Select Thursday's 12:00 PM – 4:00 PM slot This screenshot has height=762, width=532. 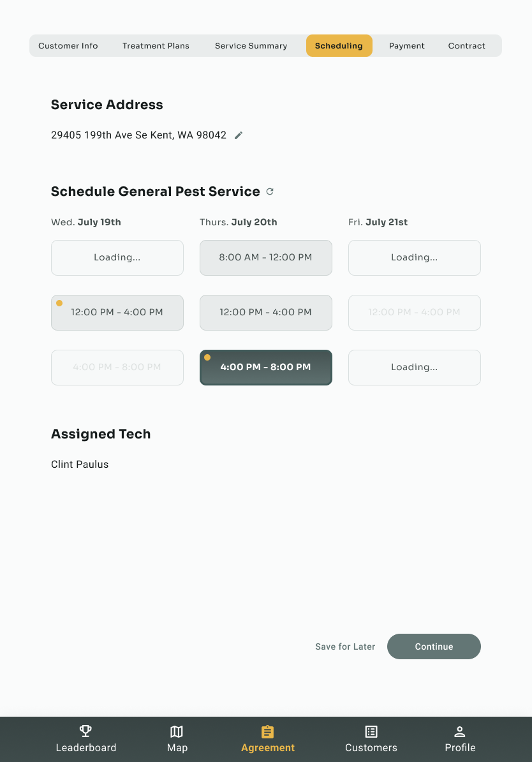coord(265,313)
